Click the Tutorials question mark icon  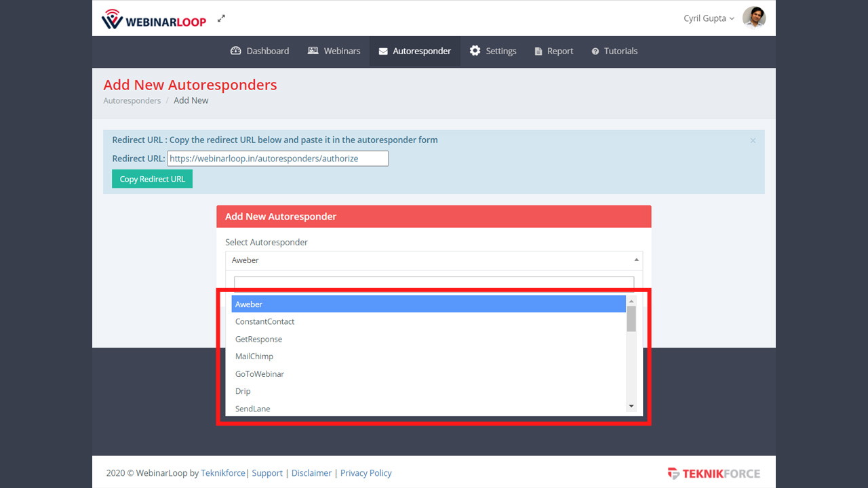(595, 52)
